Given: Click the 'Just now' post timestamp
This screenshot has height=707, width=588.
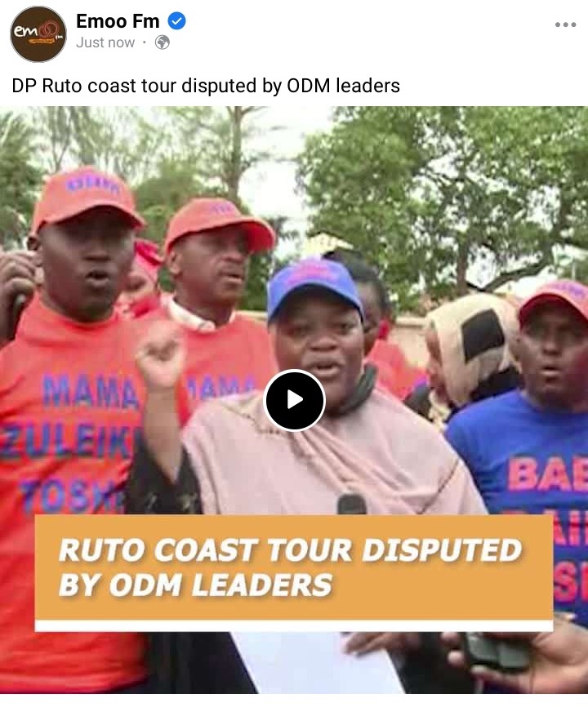Looking at the screenshot, I should pyautogui.click(x=105, y=42).
